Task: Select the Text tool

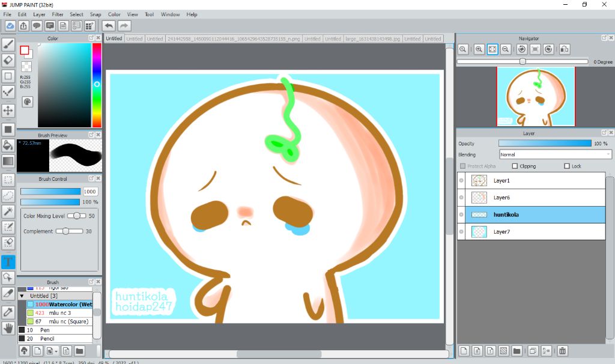Action: point(8,262)
